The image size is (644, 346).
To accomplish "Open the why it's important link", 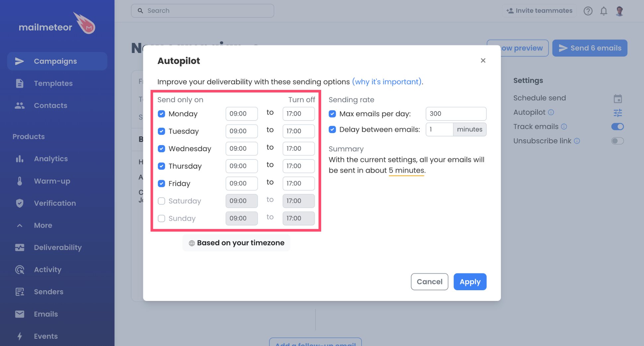I will 387,82.
